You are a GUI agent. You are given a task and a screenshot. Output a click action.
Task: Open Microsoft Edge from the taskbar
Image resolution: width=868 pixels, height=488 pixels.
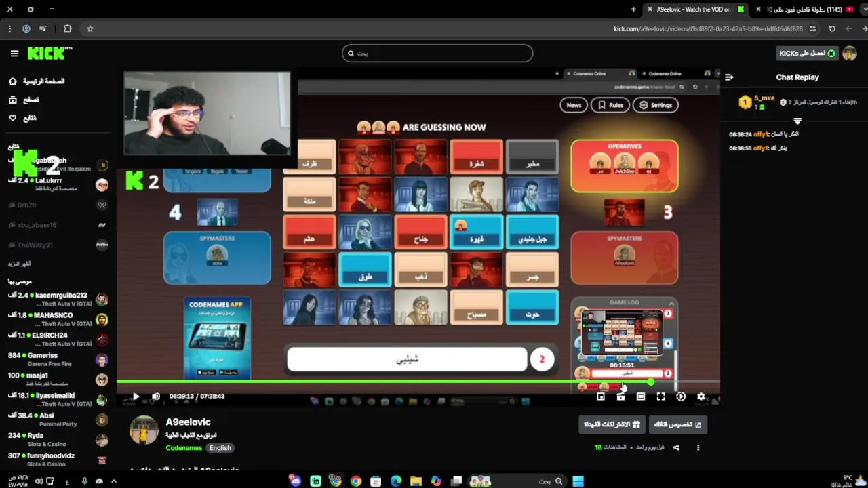(x=396, y=481)
